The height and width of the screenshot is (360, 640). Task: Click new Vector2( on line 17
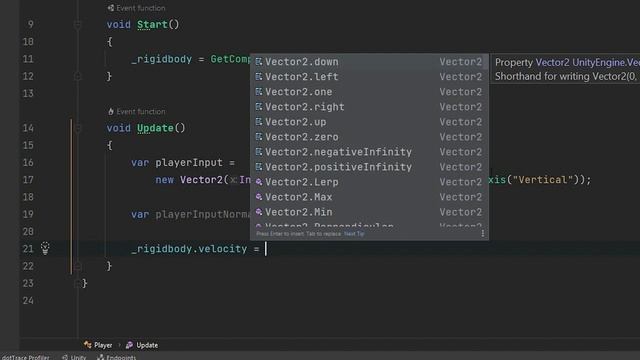192,180
